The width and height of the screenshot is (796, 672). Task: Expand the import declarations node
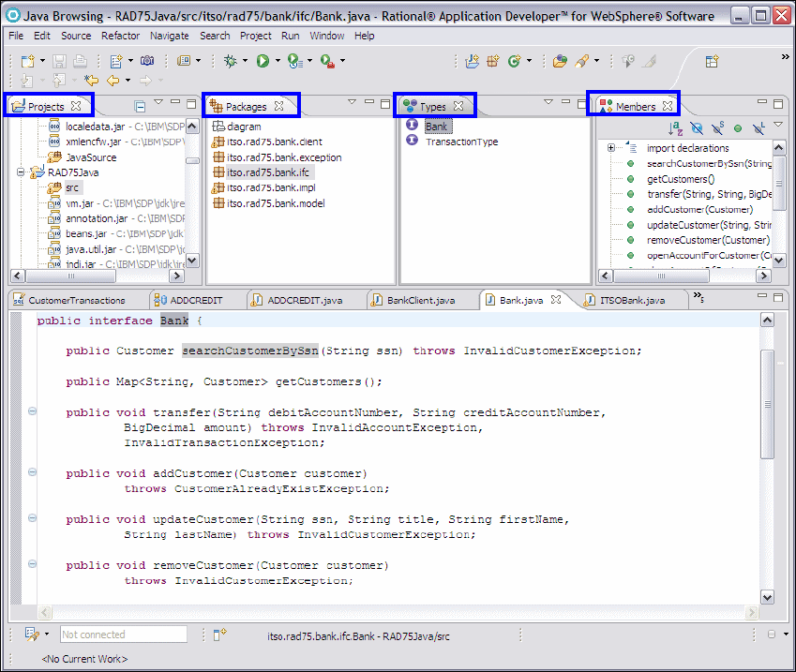point(611,148)
